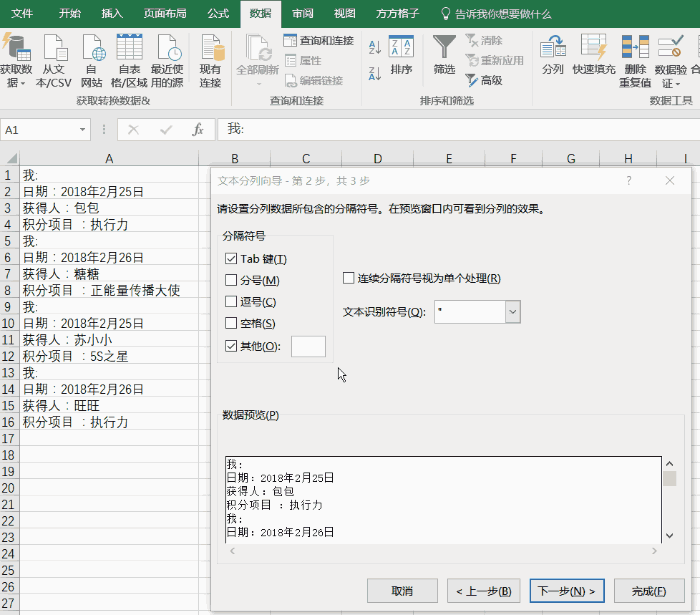Open the 文本识别符号(Q) dropdown

(513, 312)
